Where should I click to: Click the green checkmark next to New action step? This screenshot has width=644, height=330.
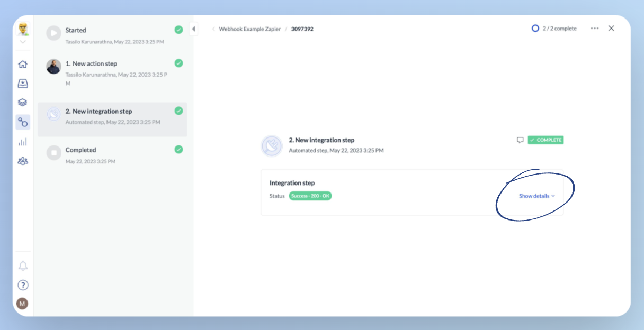(178, 63)
